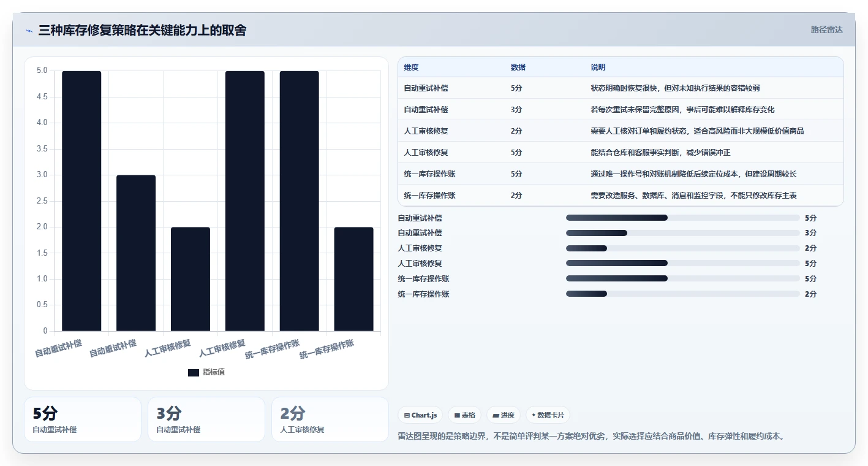This screenshot has height=466, width=868.
Task: Click the 统一库存操作账 bar with value 5
Action: (x=300, y=201)
